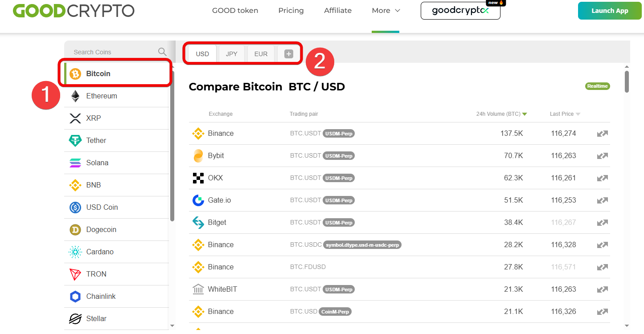The image size is (644, 334).
Task: Select the Gate.io exchange logo
Action: [x=198, y=200]
